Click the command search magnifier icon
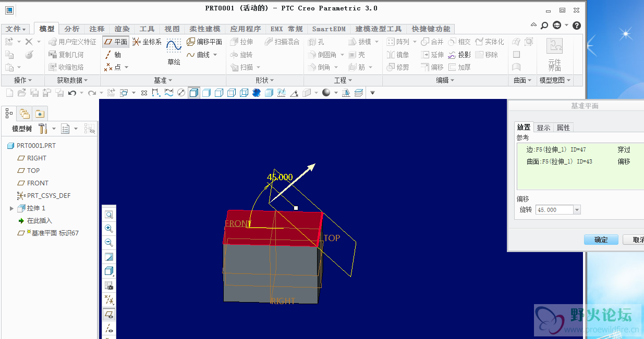644x339 pixels. pos(545,25)
